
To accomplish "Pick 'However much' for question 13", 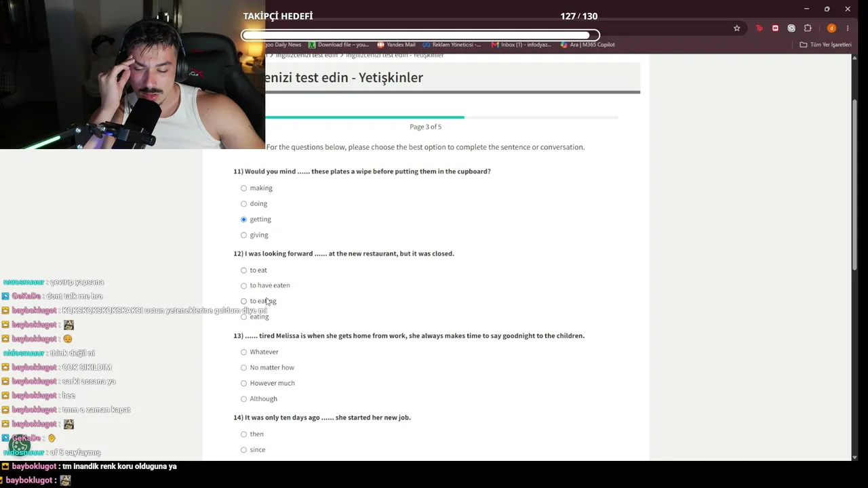I will (243, 384).
